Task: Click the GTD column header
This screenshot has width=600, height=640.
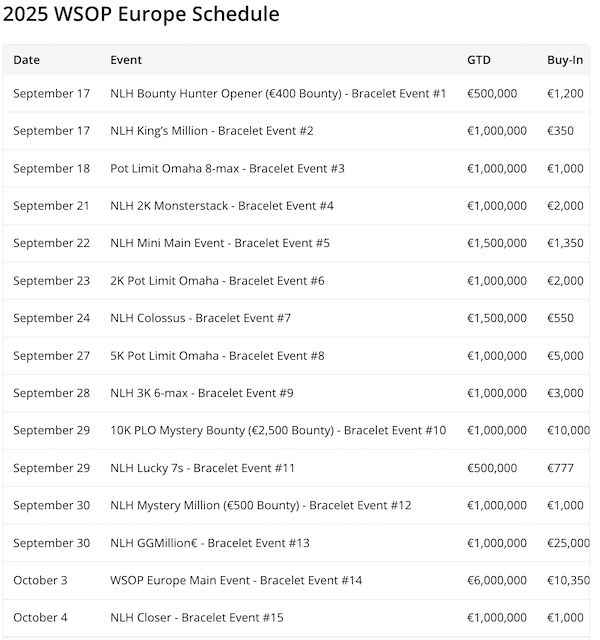Action: pyautogui.click(x=479, y=59)
